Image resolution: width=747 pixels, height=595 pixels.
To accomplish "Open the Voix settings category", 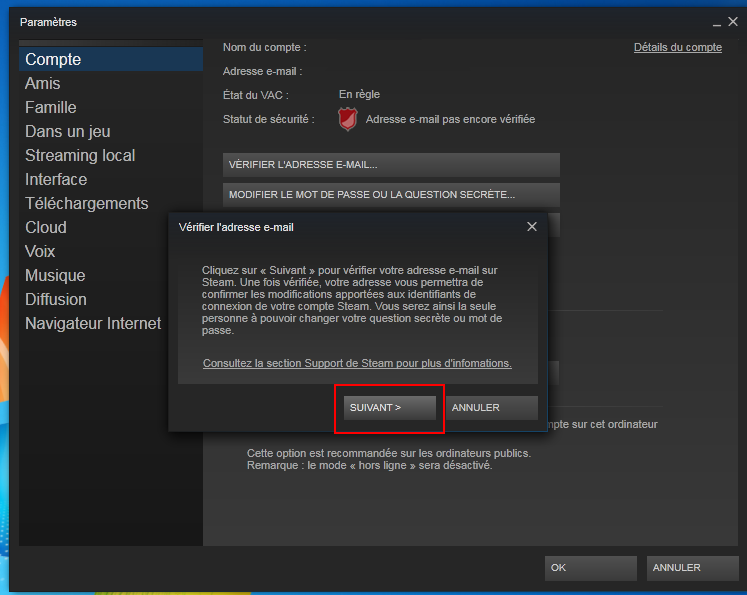I will pos(93,251).
